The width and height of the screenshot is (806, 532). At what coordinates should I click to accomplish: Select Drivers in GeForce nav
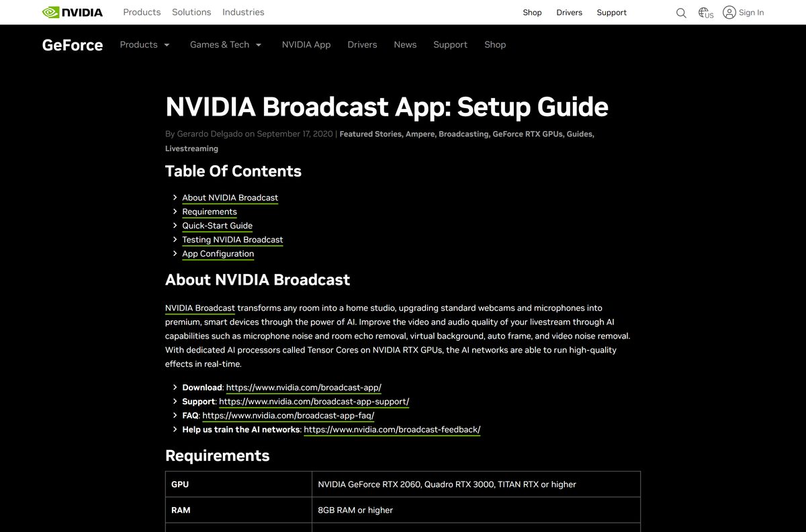[x=362, y=45]
